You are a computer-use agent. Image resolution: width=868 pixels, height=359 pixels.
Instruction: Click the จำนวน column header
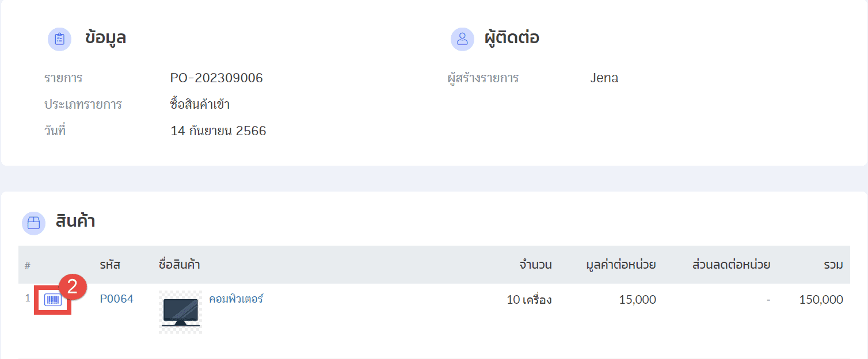(x=535, y=265)
